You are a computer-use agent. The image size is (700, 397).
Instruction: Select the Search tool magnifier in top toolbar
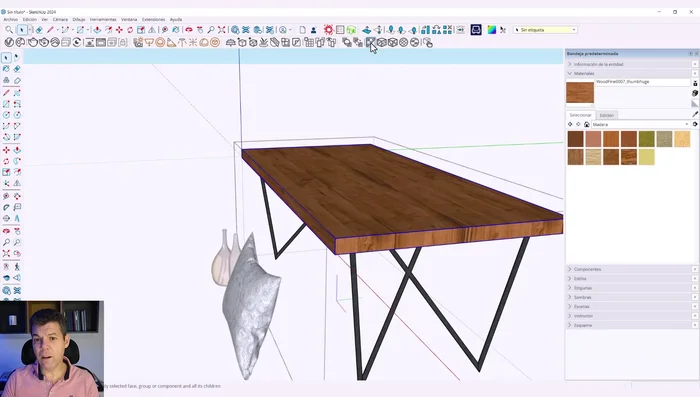point(9,30)
